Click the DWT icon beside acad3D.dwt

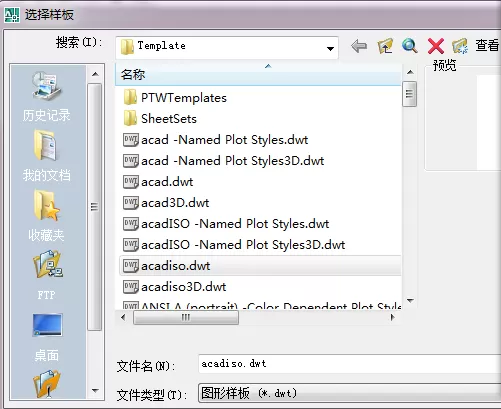point(131,203)
